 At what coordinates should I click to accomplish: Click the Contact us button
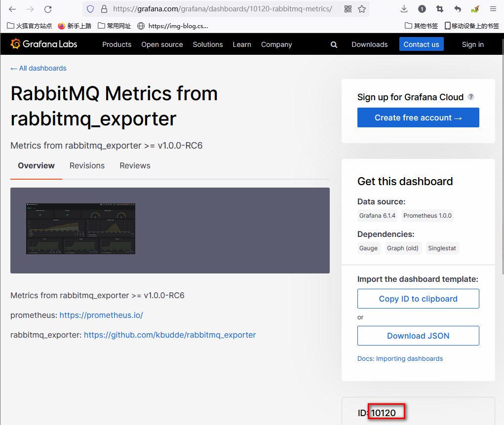click(422, 44)
